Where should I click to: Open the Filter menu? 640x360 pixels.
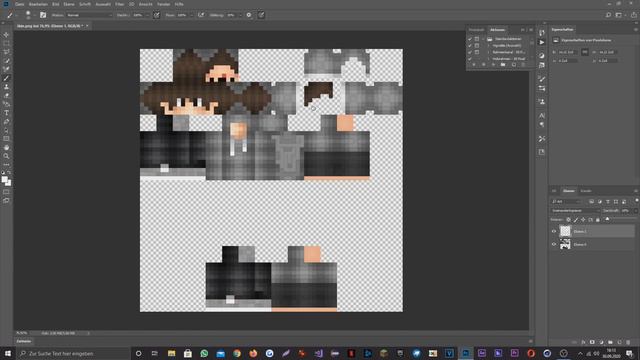(x=119, y=4)
